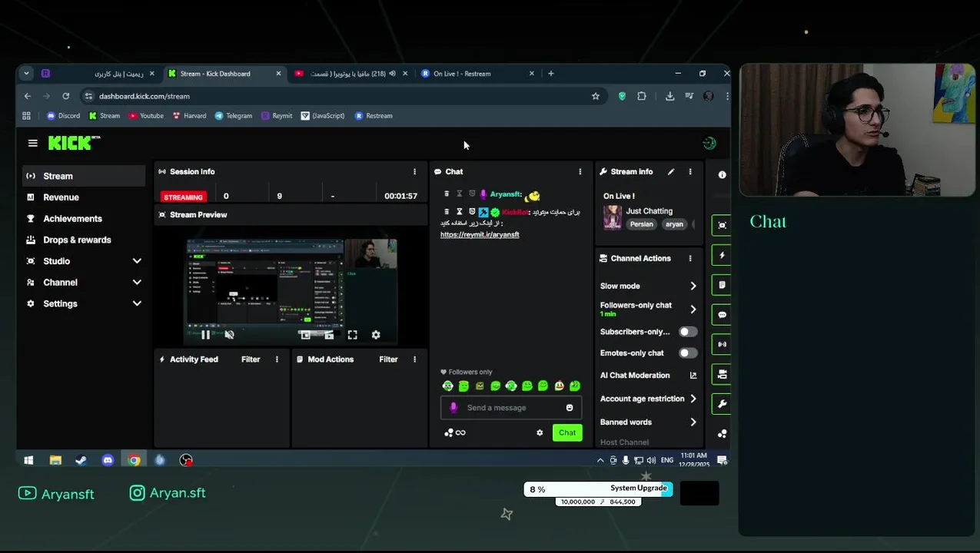Open Channel Actions panel options menu
This screenshot has width=980, height=553.
pyautogui.click(x=690, y=259)
